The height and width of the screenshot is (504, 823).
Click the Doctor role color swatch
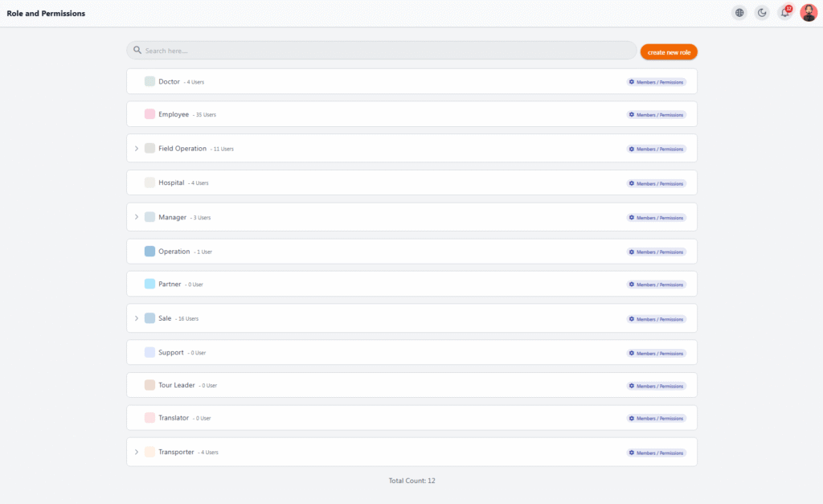pyautogui.click(x=149, y=81)
